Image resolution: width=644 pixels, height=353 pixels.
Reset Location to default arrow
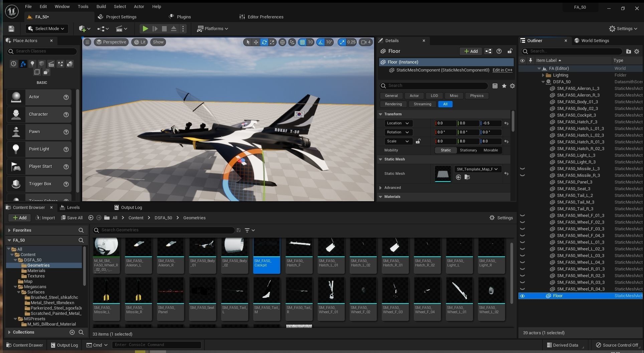(x=506, y=123)
